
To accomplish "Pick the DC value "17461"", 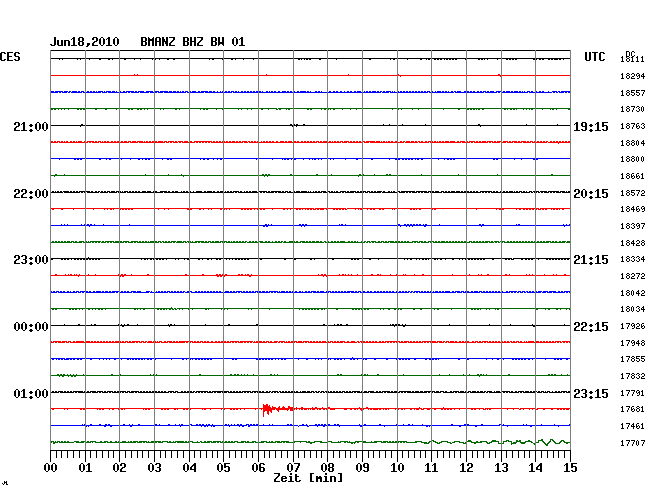I will (633, 426).
